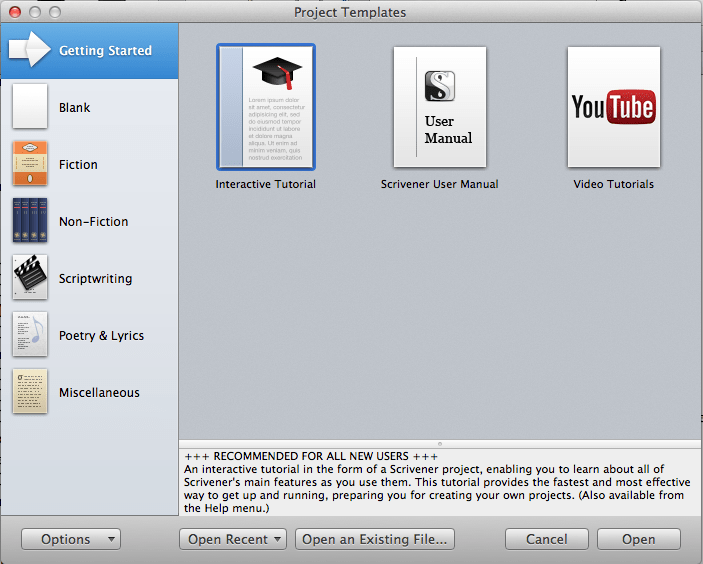Switch to the Blank category

90,107
